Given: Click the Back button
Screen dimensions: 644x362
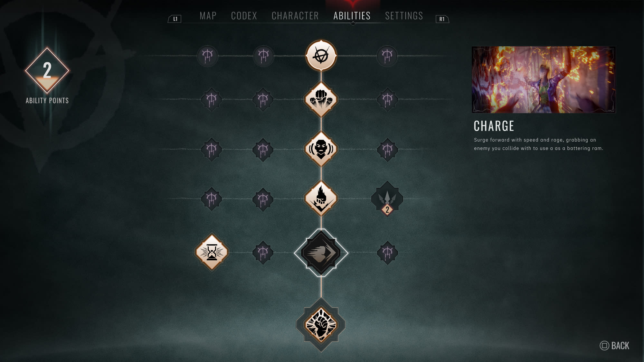Looking at the screenshot, I should point(614,346).
